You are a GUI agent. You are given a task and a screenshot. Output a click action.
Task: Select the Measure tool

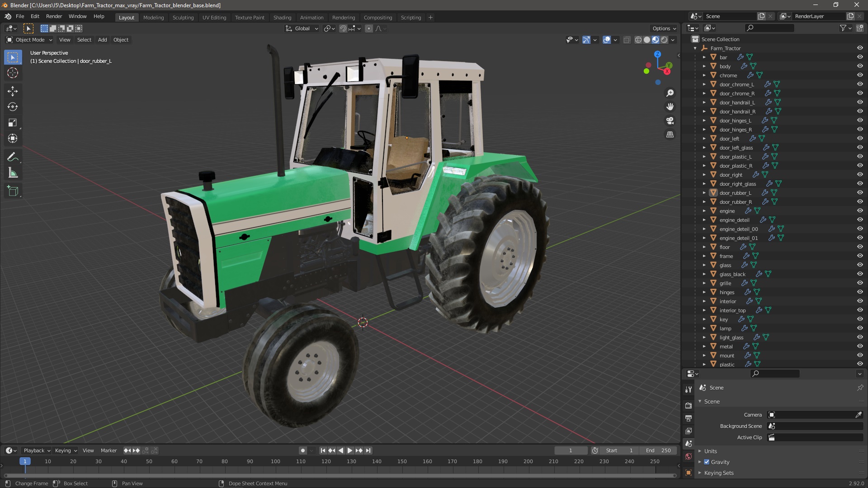point(13,173)
